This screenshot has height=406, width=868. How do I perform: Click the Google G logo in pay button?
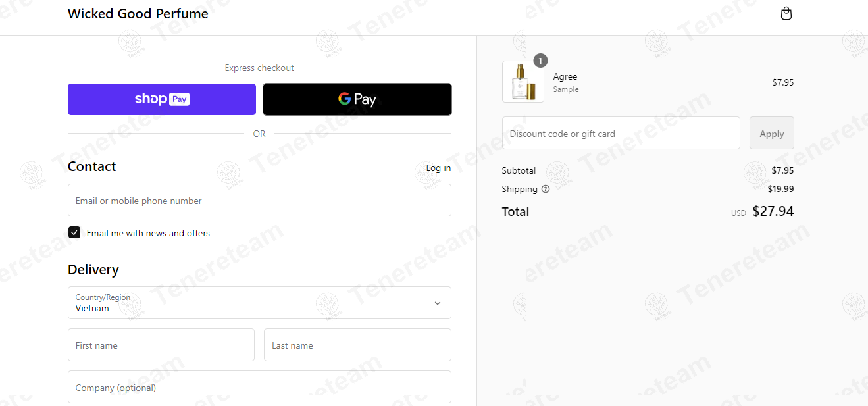tap(345, 99)
